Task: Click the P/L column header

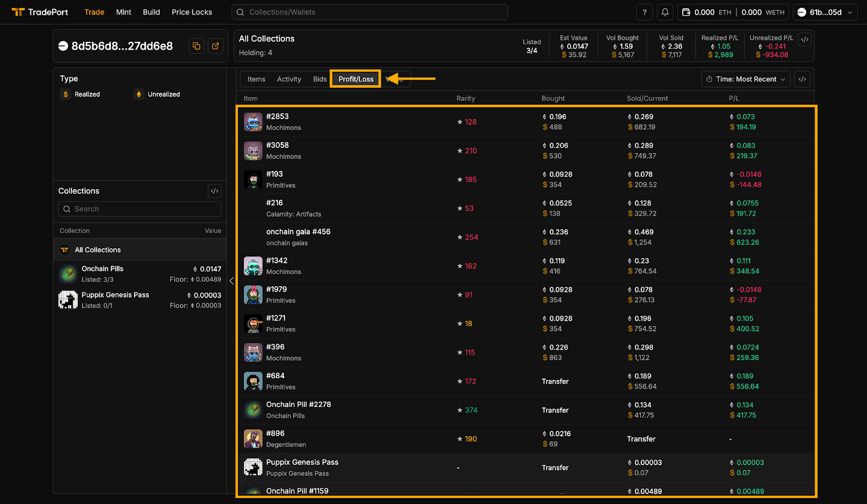Action: click(734, 99)
